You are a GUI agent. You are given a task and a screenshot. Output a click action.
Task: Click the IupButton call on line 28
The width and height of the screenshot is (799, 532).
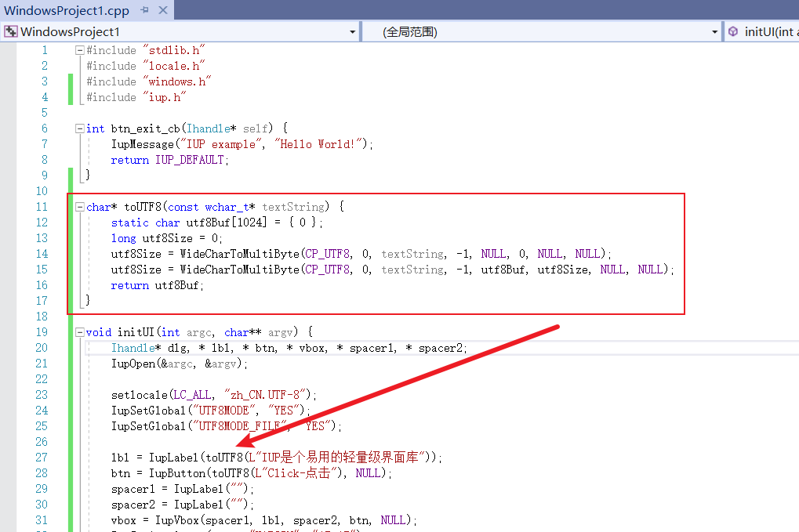click(177, 473)
